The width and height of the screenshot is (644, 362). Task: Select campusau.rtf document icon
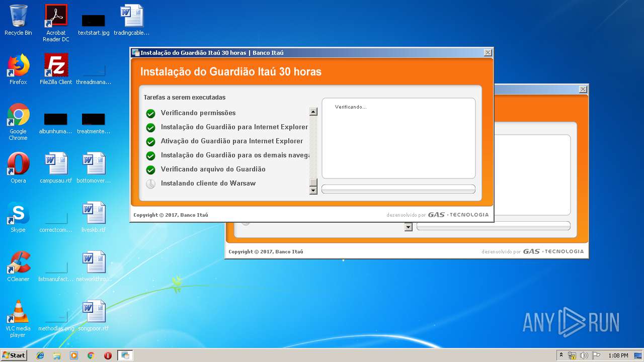[x=56, y=168]
